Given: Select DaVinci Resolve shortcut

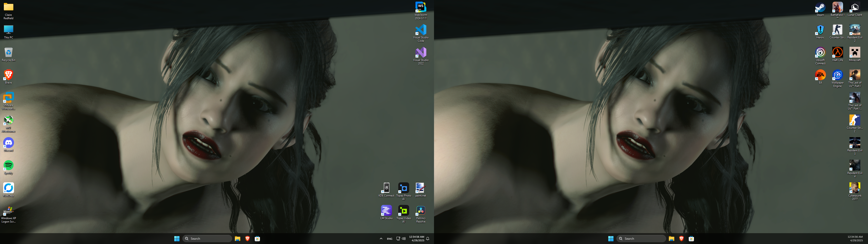Looking at the screenshot, I should coord(420,214).
